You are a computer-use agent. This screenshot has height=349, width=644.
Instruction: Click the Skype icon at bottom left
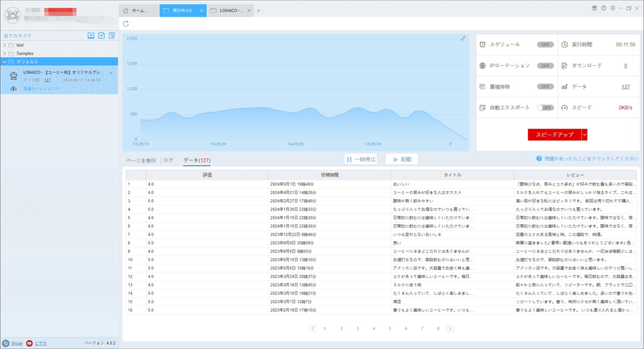(6, 343)
